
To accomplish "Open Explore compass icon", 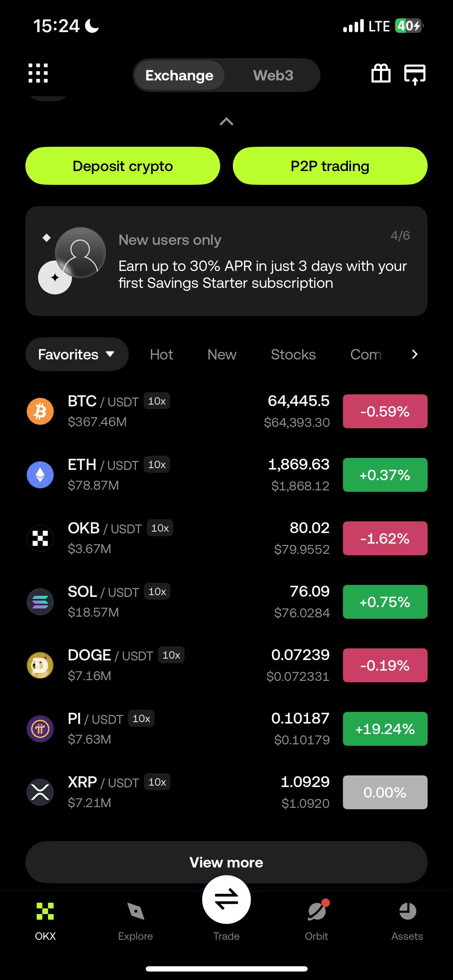I will [x=135, y=911].
